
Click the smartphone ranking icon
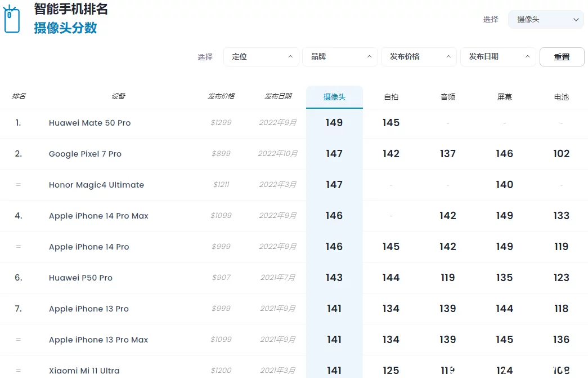coord(11,19)
